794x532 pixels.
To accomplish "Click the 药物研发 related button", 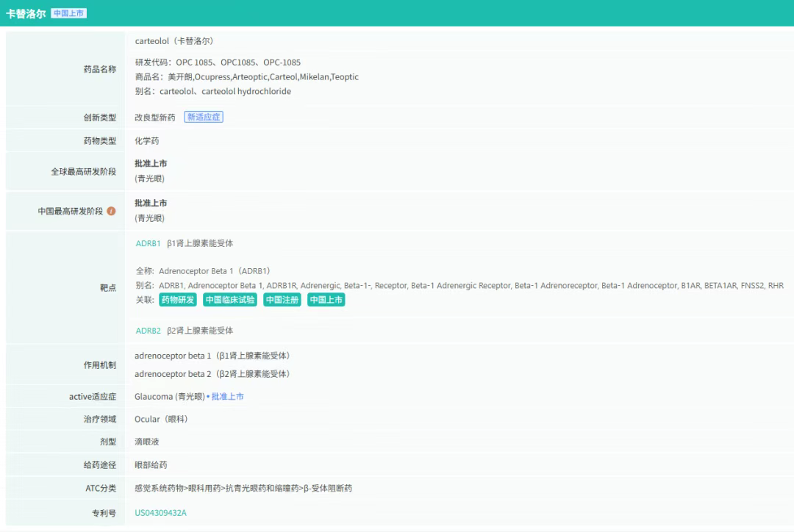I will pos(178,300).
